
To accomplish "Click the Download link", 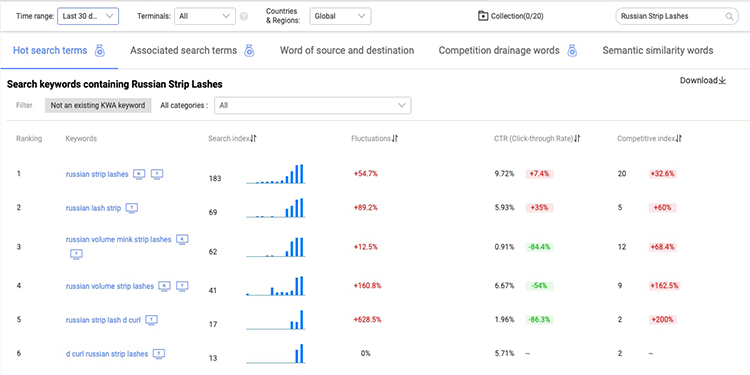I will pos(703,80).
